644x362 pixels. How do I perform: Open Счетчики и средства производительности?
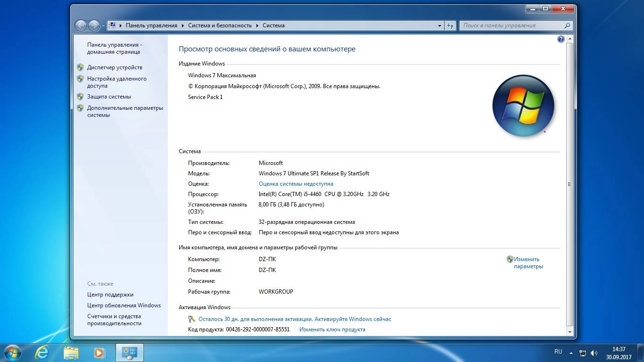coord(114,320)
